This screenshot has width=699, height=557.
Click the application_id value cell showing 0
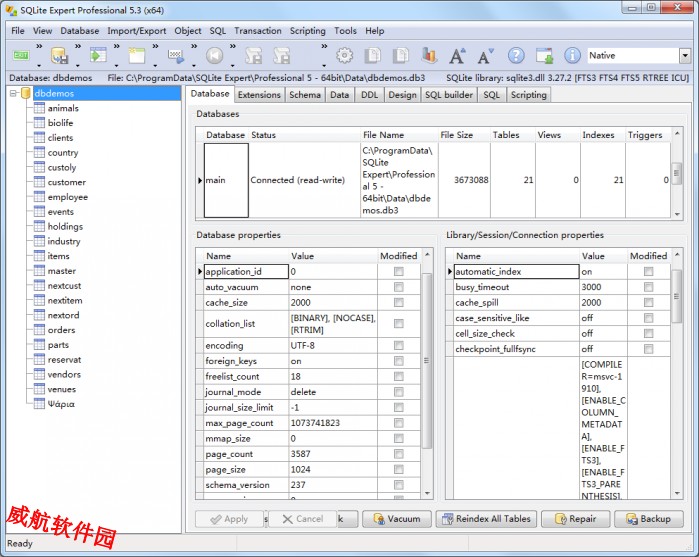pos(333,272)
